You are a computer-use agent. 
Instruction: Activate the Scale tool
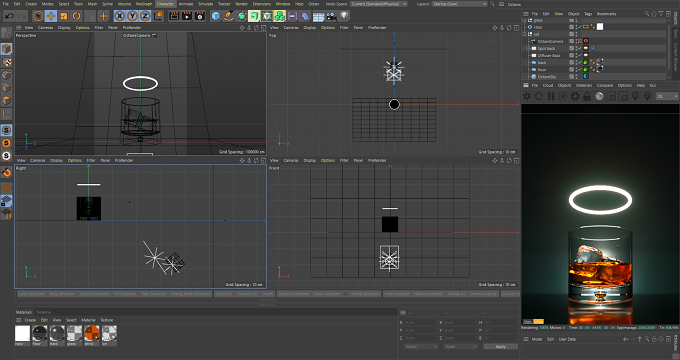[x=64, y=16]
